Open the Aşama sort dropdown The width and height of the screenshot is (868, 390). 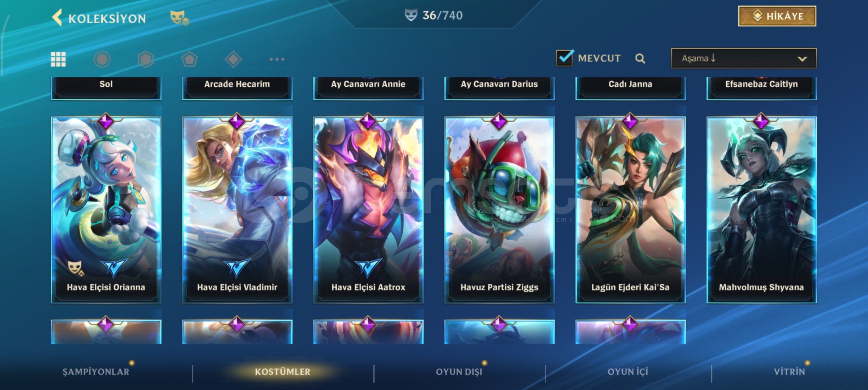click(x=744, y=58)
